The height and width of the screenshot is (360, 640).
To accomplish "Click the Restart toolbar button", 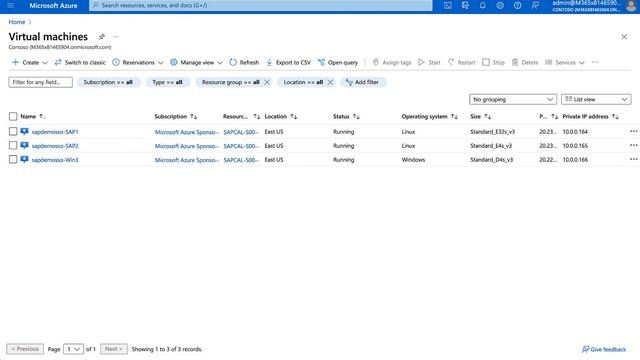I will [462, 62].
